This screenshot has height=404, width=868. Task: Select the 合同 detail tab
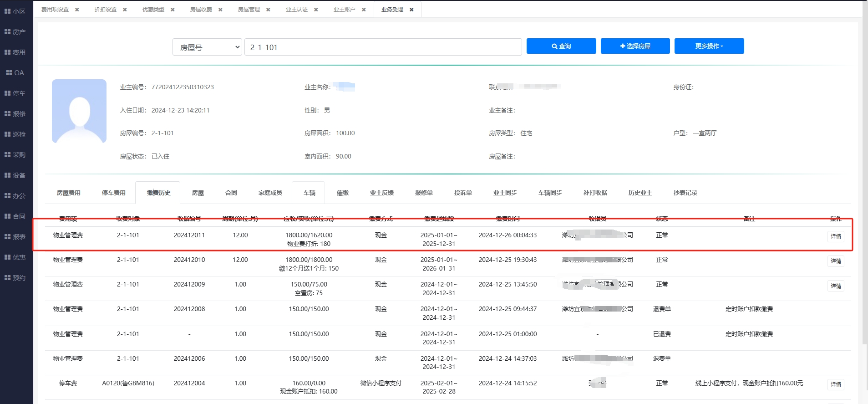(x=231, y=193)
